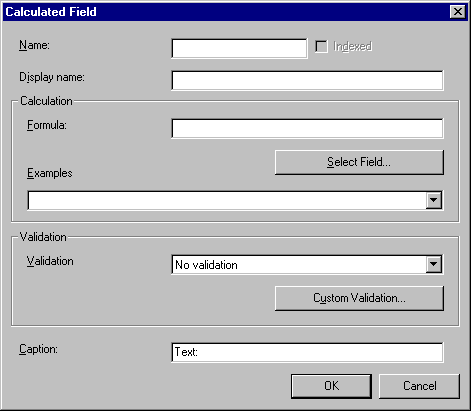The height and width of the screenshot is (411, 471).
Task: Click the Formula: label
Action: 47,125
